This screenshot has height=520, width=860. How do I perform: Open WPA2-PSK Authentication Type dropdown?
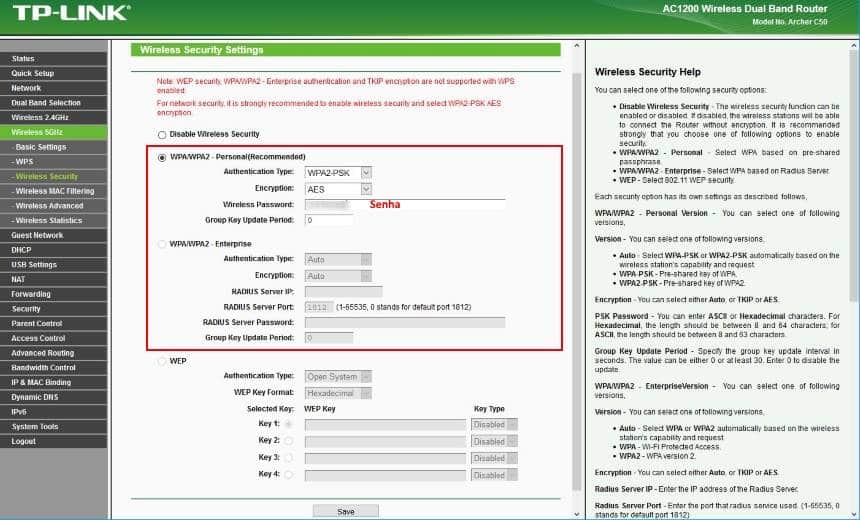pyautogui.click(x=338, y=172)
